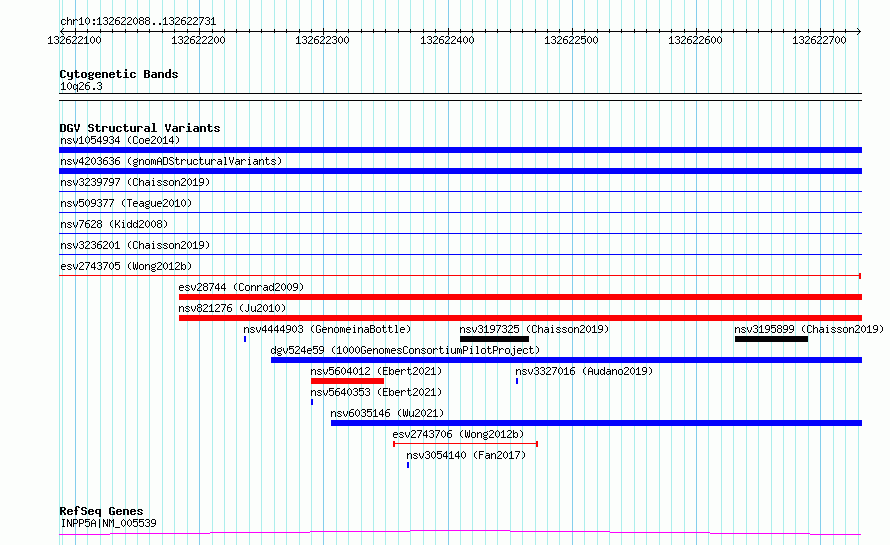Click black nsv3197325 variant bar
Viewport: 890px width, 545px height.
click(494, 339)
